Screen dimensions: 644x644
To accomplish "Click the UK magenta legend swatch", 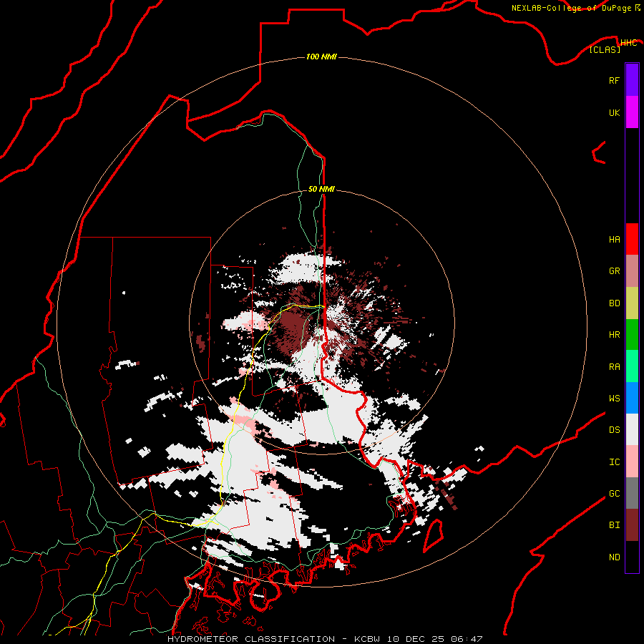I will click(x=632, y=112).
